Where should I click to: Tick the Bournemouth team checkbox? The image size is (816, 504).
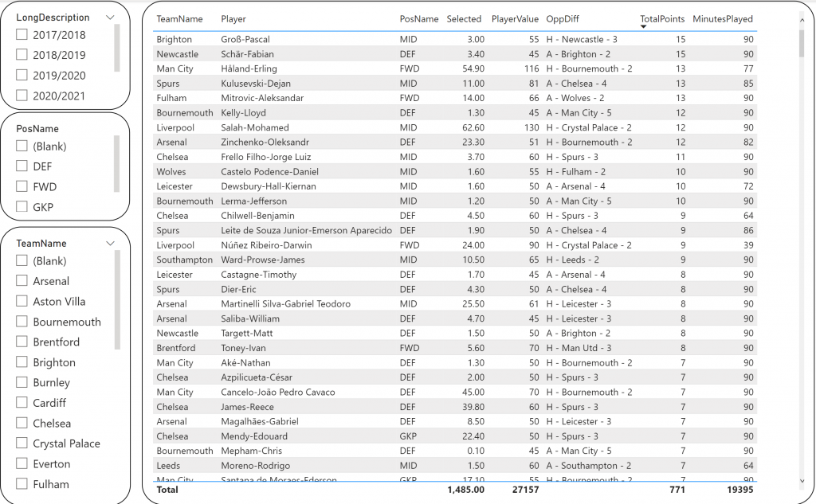(x=22, y=322)
